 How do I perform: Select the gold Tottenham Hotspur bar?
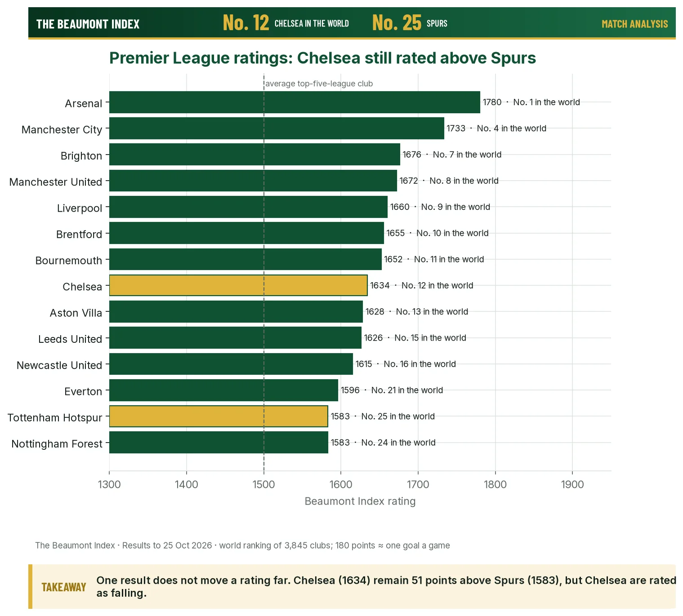(219, 416)
